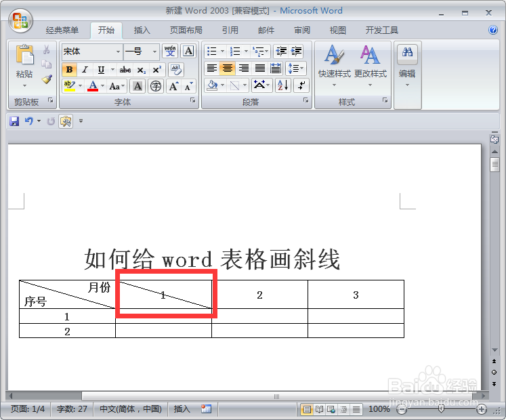506x420 pixels.
Task: Click the character border A icon
Action: click(188, 51)
